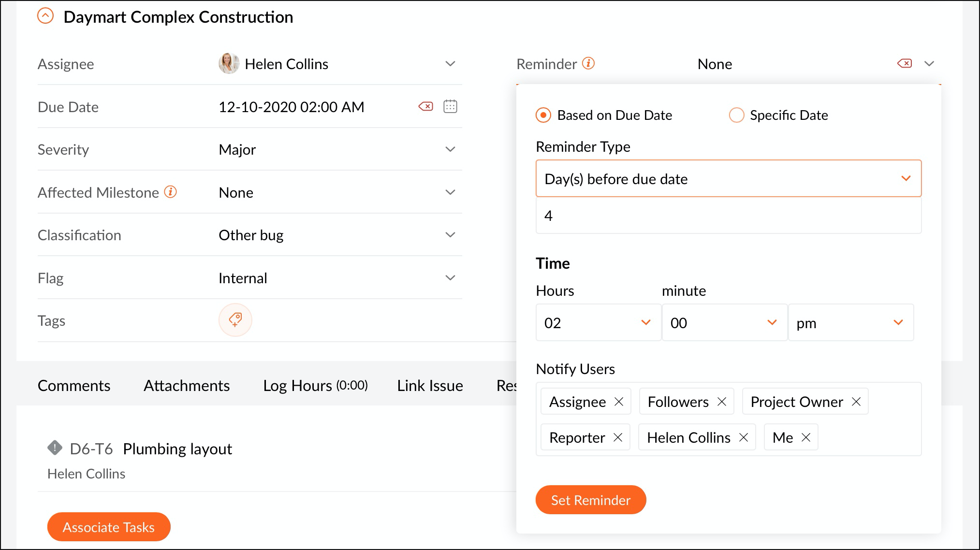Remove Helen Collins from Notify Users

click(x=744, y=437)
